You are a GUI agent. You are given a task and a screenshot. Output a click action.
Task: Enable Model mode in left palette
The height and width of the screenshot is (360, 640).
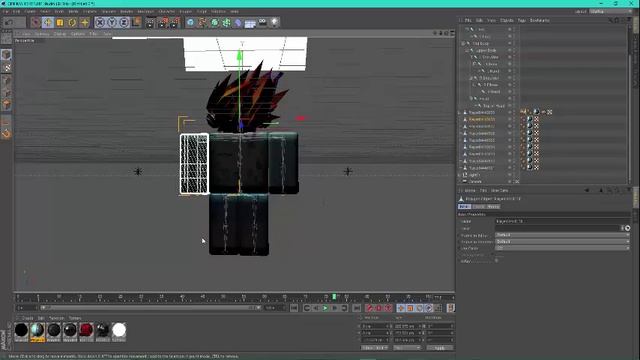point(7,55)
